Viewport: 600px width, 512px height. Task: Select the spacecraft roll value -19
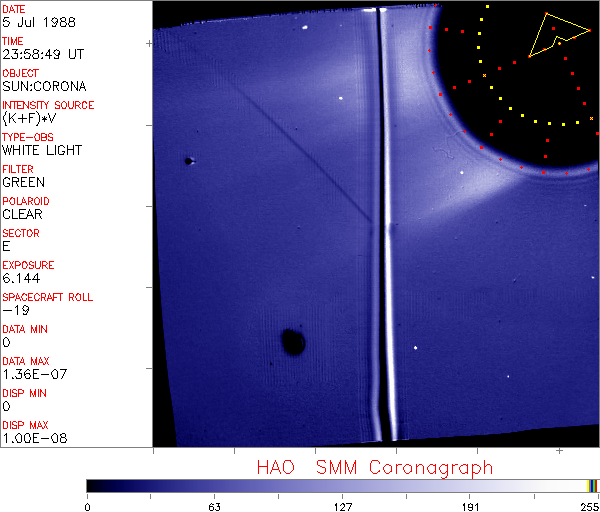[x=16, y=310]
